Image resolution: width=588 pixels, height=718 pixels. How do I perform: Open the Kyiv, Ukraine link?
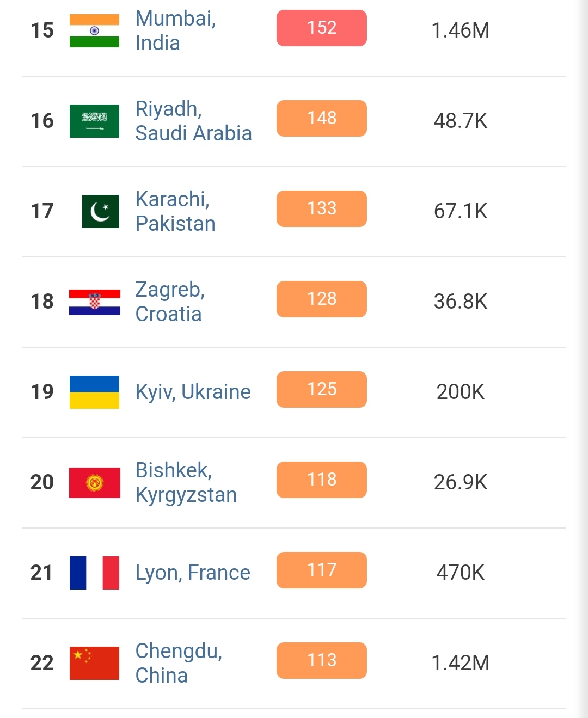[x=193, y=392]
